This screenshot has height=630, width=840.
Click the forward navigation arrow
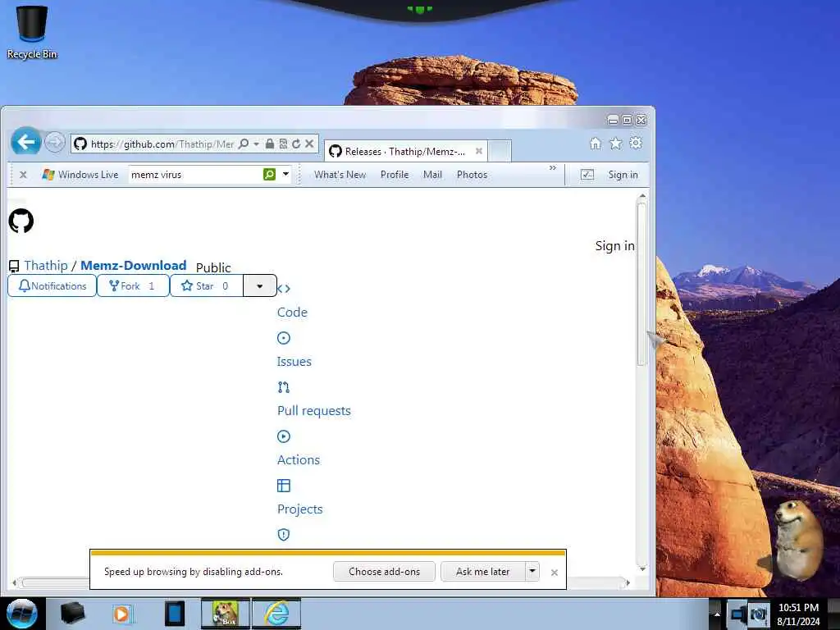point(54,143)
